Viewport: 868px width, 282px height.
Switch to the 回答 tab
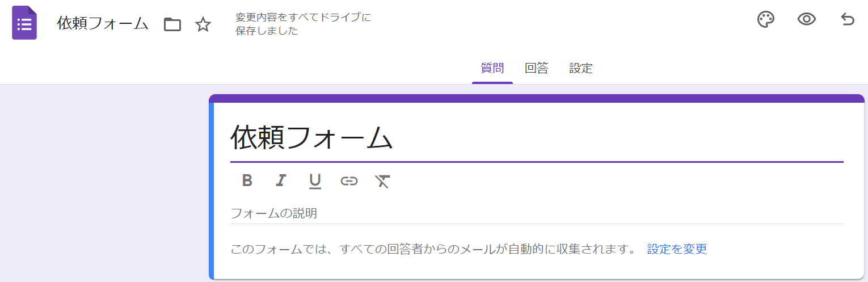pyautogui.click(x=537, y=69)
